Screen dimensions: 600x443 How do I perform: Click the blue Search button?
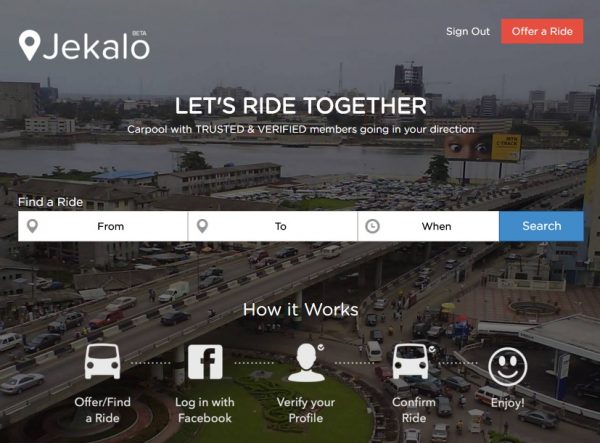(x=541, y=226)
